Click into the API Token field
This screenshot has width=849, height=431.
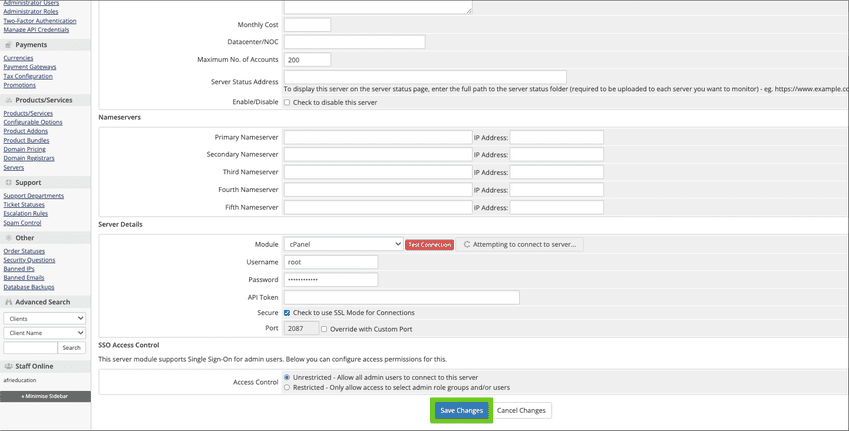[401, 297]
